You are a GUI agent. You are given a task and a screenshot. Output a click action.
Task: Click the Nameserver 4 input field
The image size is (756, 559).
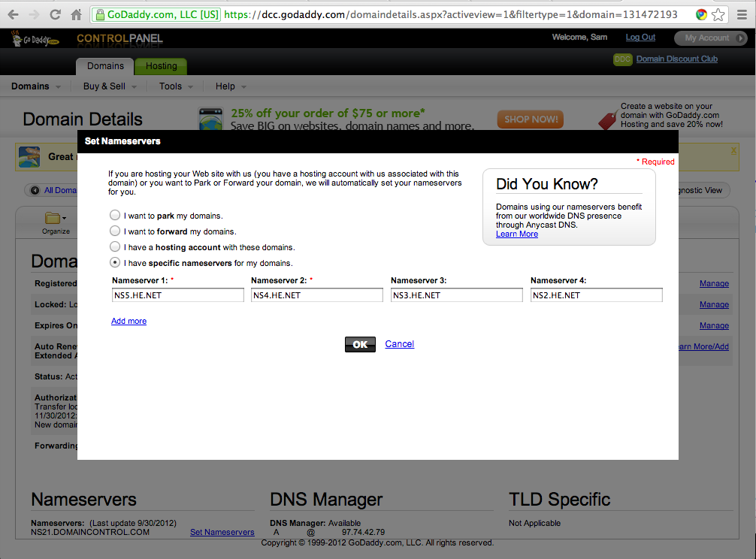[597, 295]
